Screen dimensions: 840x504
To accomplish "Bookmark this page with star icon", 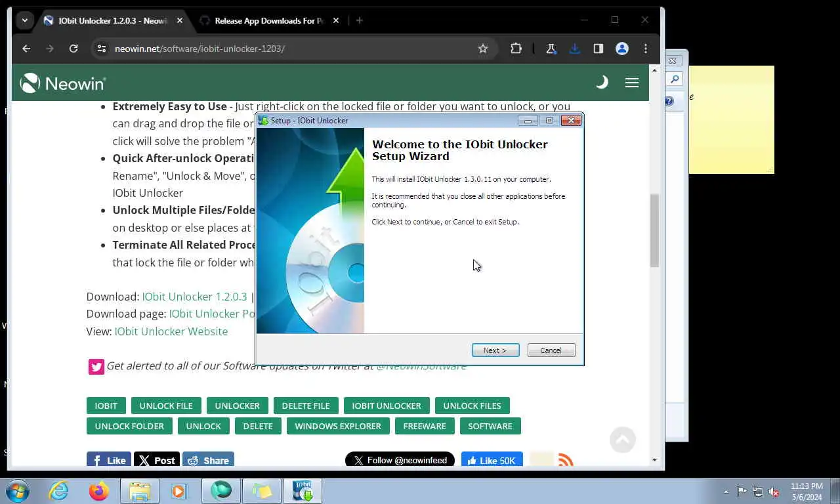I will coord(483,49).
